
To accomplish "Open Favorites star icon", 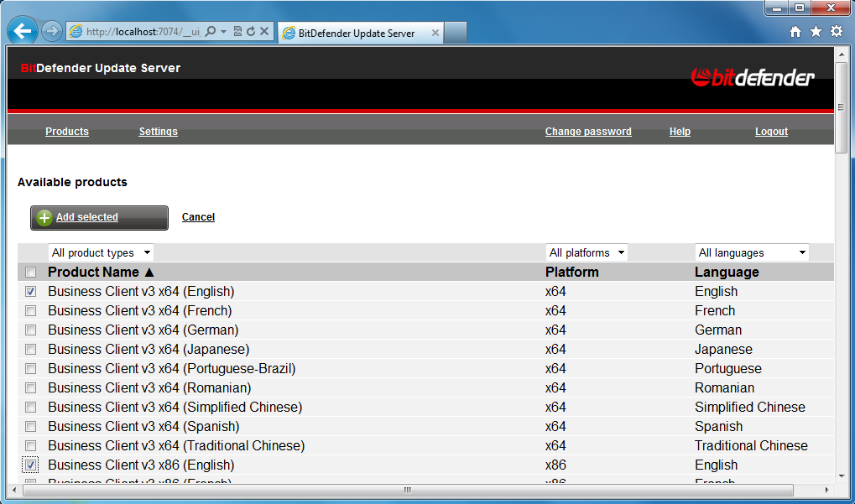I will click(x=816, y=32).
